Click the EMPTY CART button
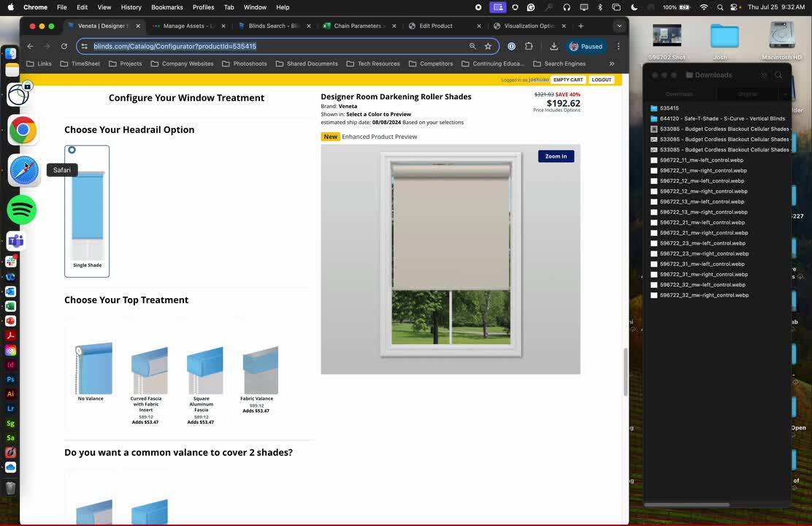 pyautogui.click(x=568, y=80)
